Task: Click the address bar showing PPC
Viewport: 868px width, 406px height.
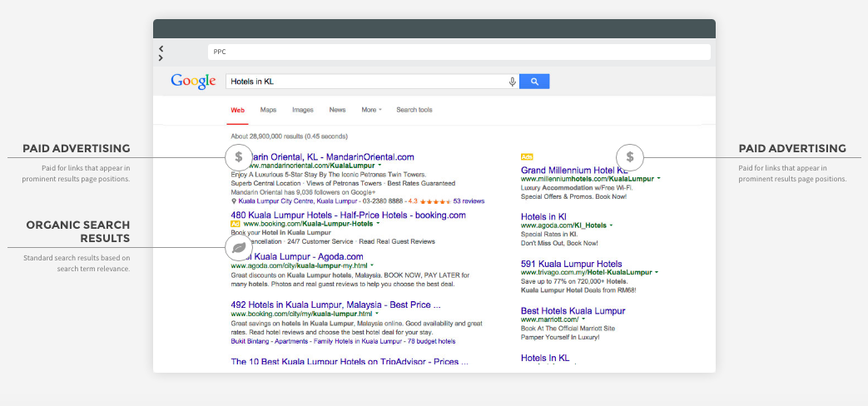Action: [x=459, y=52]
